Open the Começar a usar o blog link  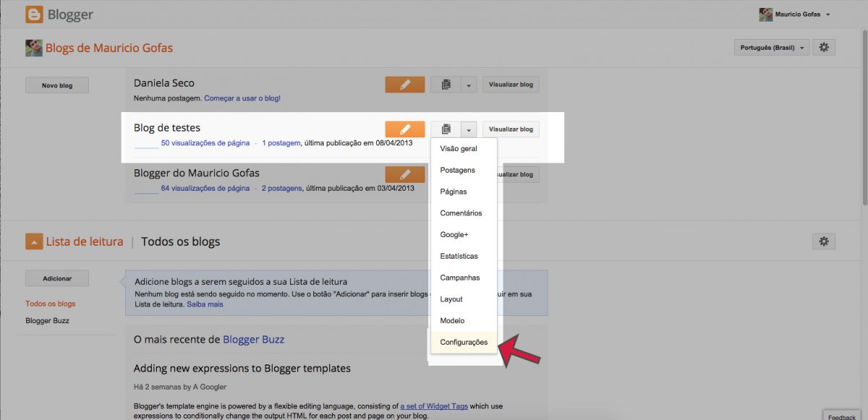click(x=242, y=98)
